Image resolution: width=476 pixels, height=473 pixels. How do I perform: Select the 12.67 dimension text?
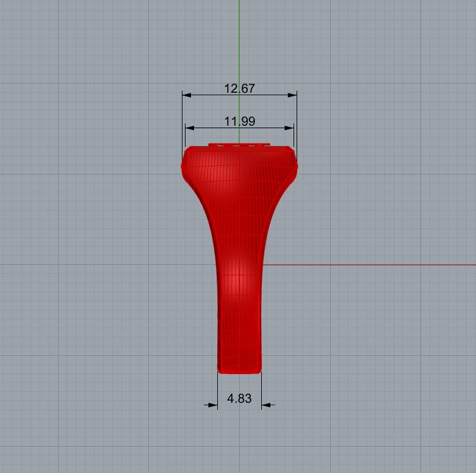point(239,88)
